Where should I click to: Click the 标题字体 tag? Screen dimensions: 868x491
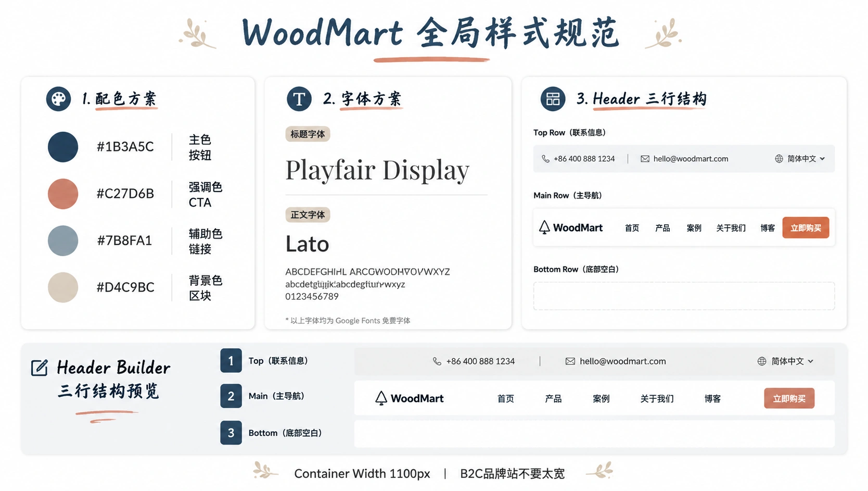(308, 134)
